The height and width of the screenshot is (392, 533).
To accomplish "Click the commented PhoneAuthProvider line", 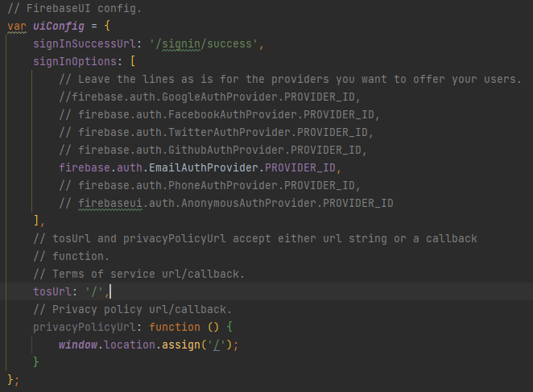I will coord(209,185).
